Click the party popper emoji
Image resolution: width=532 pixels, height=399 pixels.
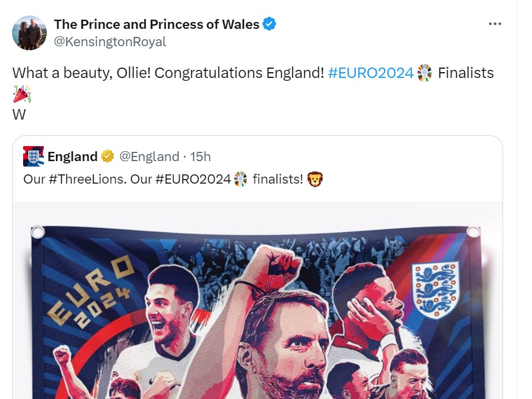pos(22,94)
